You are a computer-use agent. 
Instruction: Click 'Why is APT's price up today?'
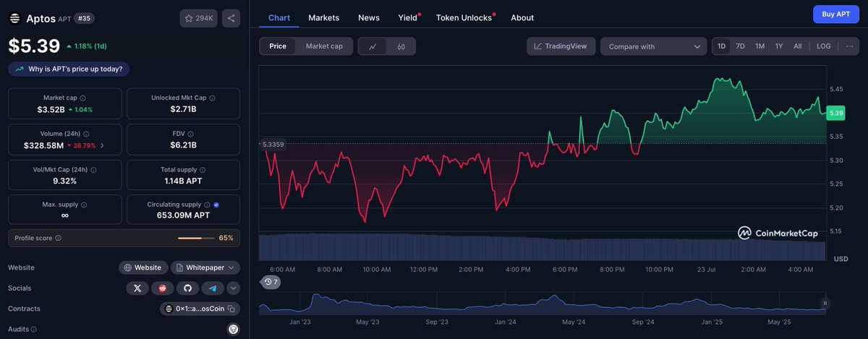coord(69,69)
